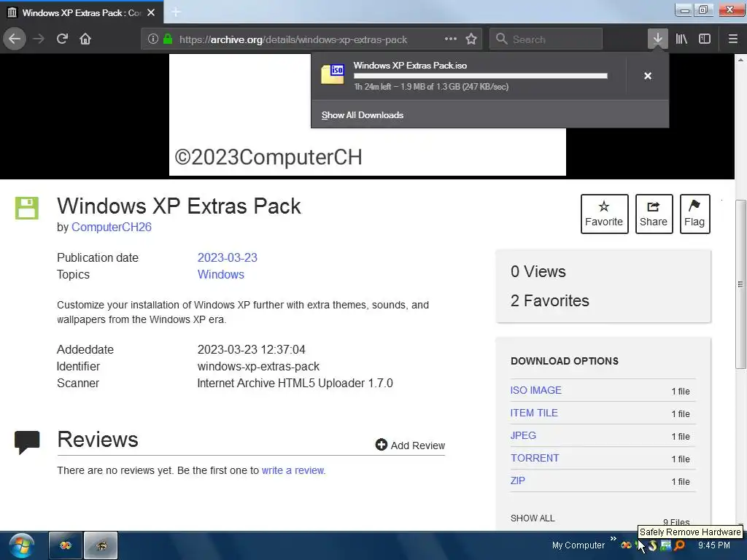Open a new tab with plus
The height and width of the screenshot is (560, 747).
(176, 12)
